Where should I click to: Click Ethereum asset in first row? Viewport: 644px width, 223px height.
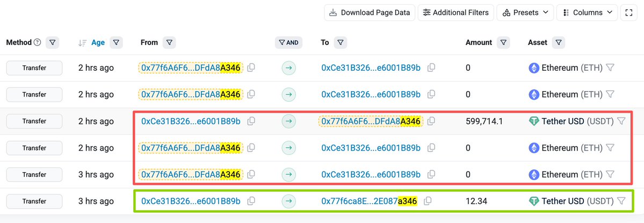[566, 68]
